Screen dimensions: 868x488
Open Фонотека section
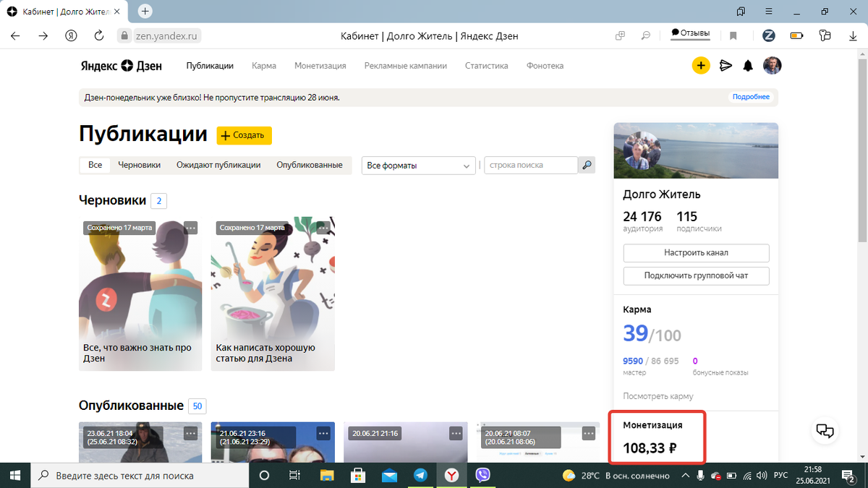coord(545,66)
